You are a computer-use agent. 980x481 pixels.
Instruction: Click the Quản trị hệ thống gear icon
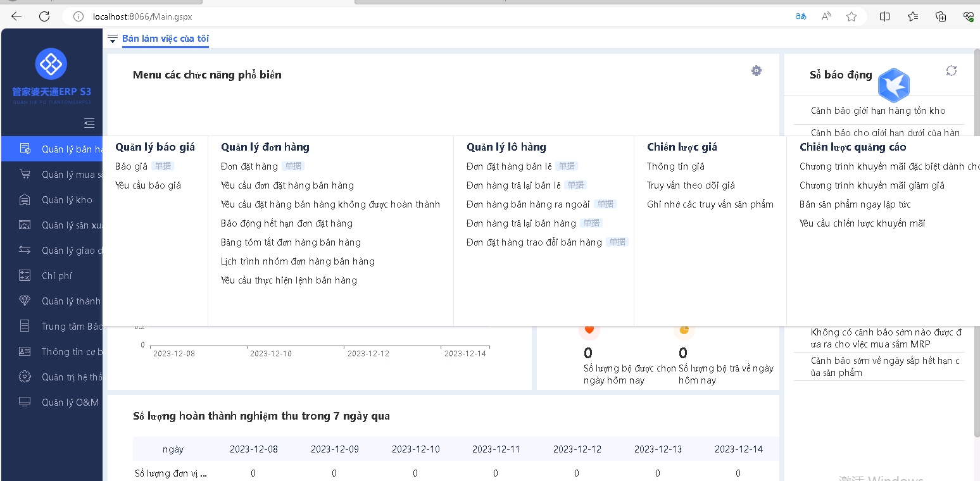(25, 377)
